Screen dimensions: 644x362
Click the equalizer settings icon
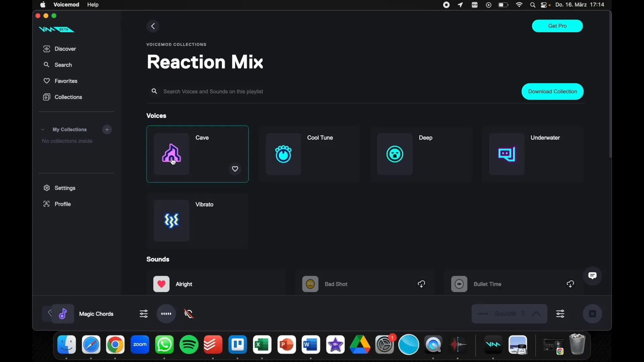point(144,313)
